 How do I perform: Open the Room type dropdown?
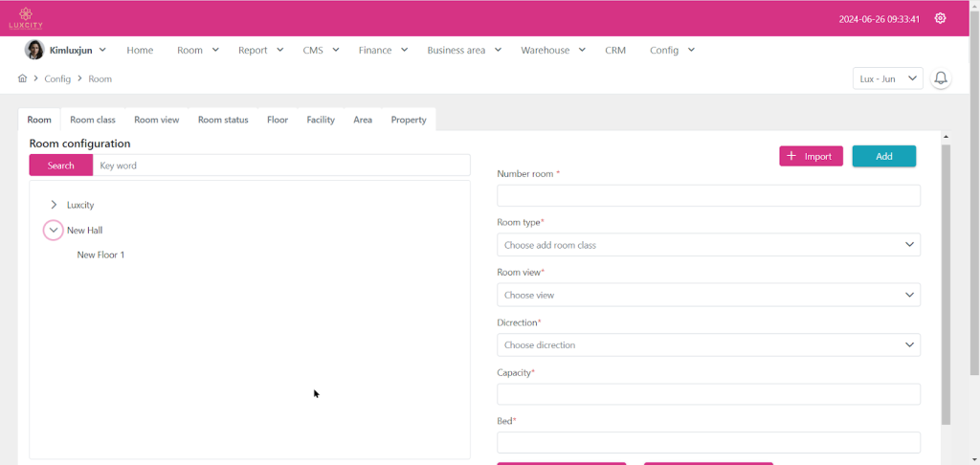click(708, 245)
